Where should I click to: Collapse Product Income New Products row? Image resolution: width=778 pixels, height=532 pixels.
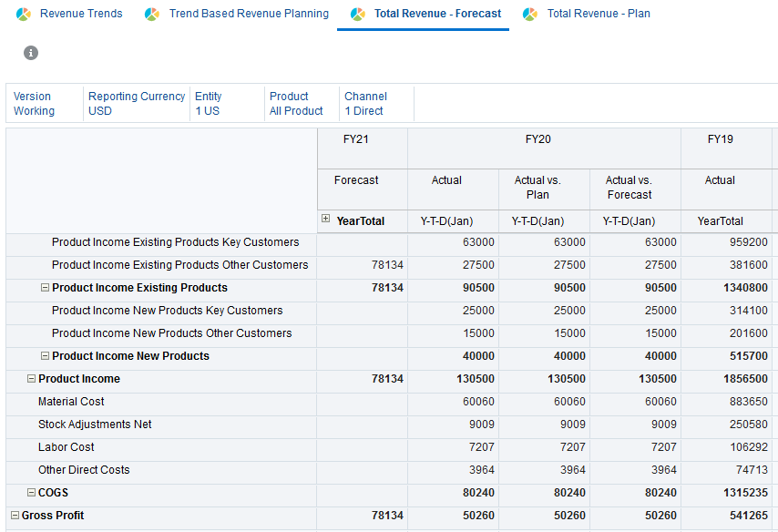coord(46,356)
